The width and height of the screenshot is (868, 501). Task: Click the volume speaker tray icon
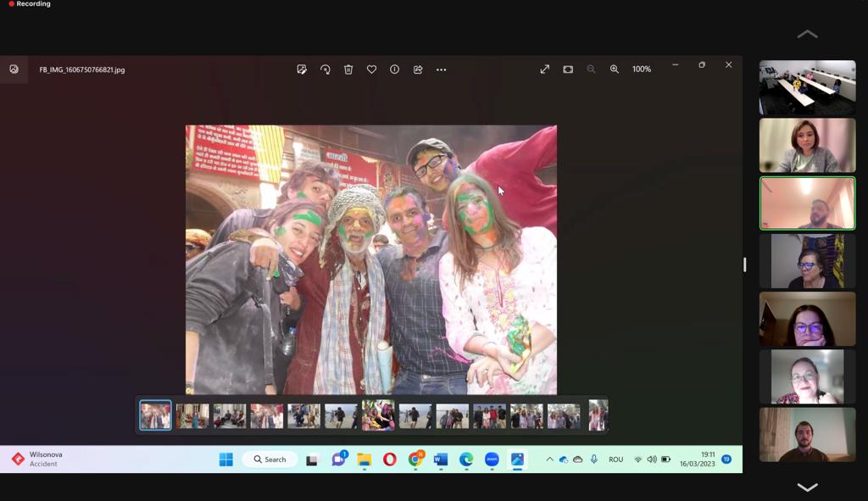coord(652,459)
